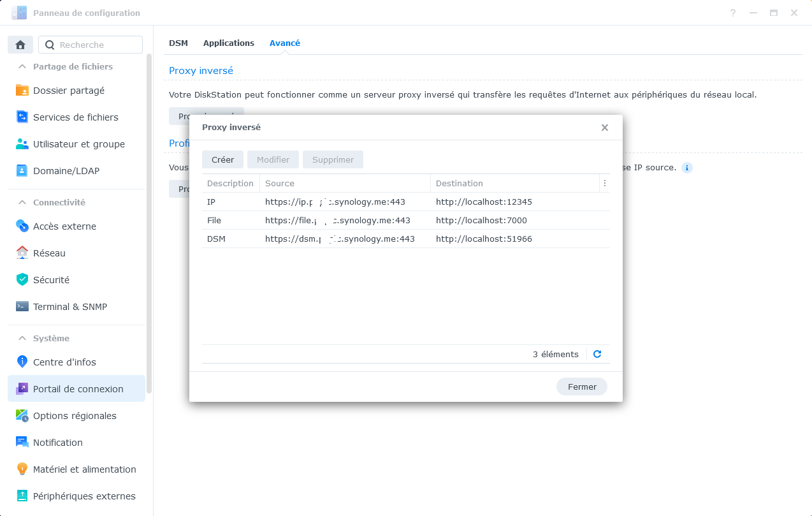
Task: Open Options régionales map icon
Action: pyautogui.click(x=22, y=416)
